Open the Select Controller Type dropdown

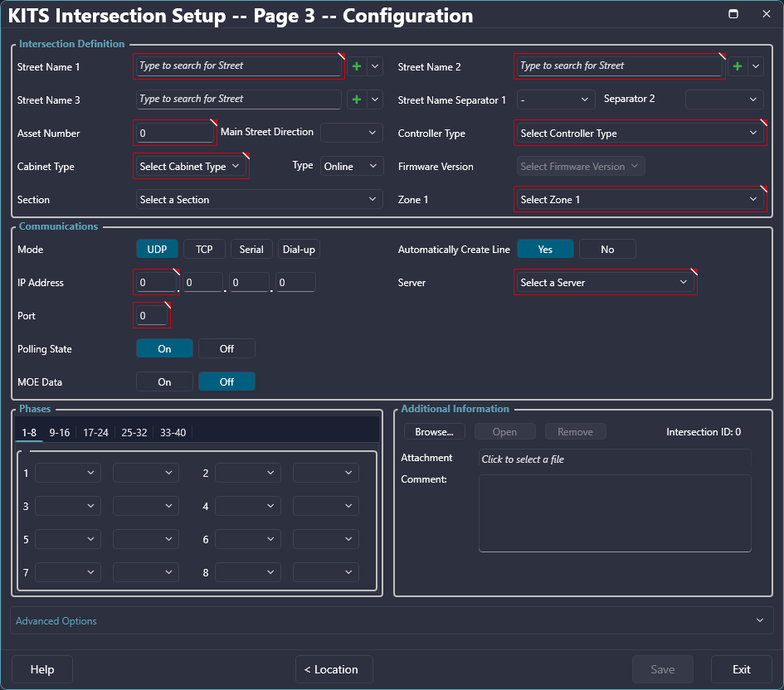638,133
